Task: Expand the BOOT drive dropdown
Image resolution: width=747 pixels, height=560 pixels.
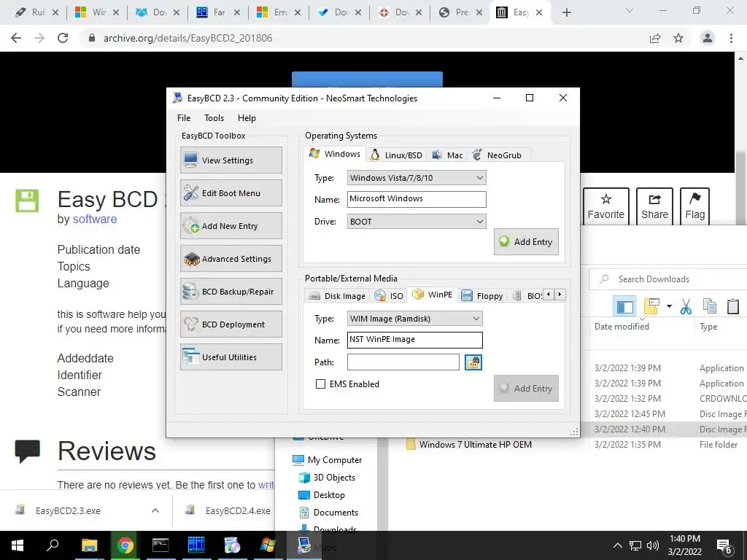Action: click(x=417, y=222)
